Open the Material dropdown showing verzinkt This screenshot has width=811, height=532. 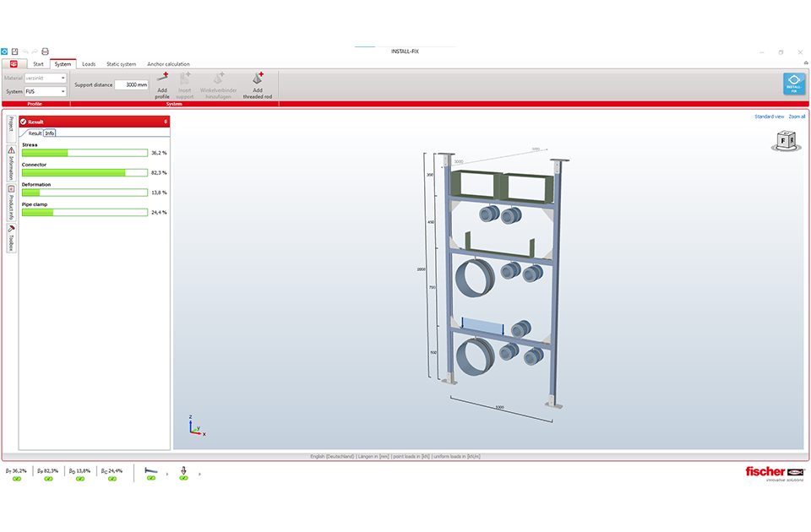(x=63, y=79)
